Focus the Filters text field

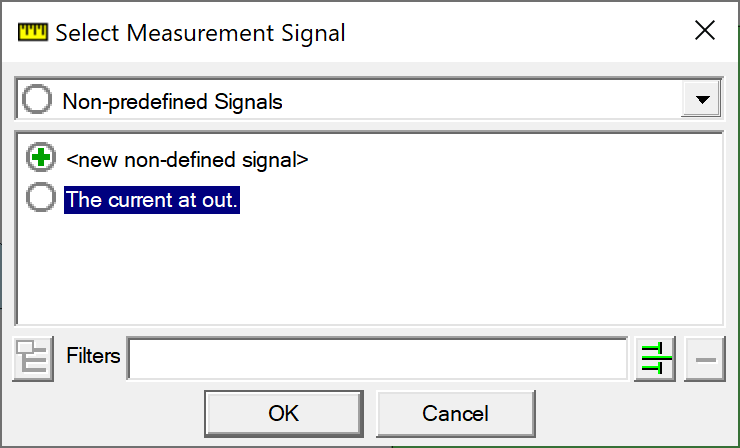[x=376, y=359]
